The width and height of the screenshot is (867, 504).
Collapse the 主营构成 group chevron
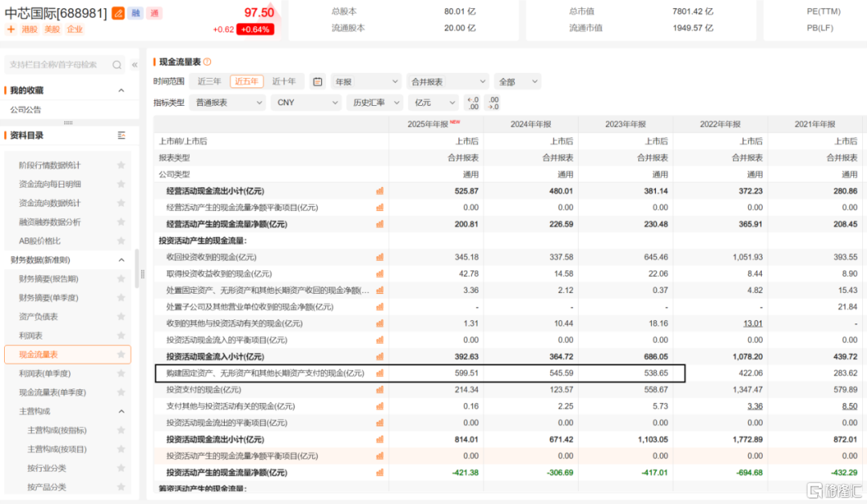coord(121,412)
